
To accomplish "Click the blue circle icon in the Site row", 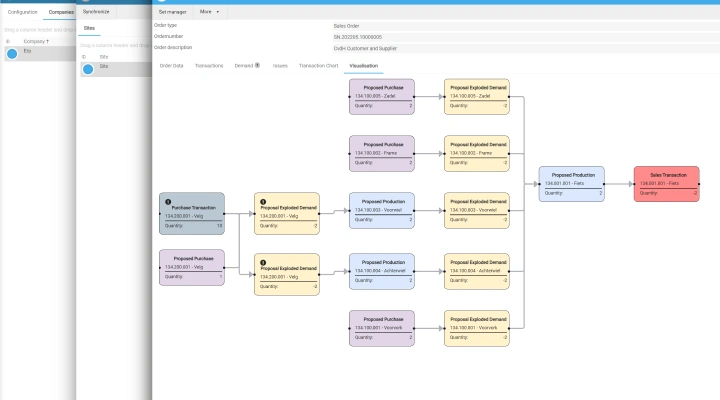I will [88, 69].
